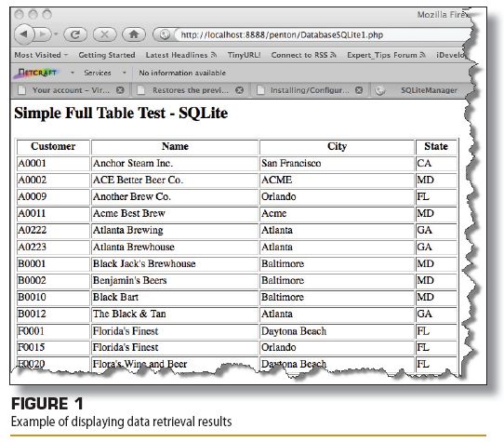Select the 'Benjamin's Beers' cell
Viewport: 504px width, 442px height.
[x=175, y=280]
